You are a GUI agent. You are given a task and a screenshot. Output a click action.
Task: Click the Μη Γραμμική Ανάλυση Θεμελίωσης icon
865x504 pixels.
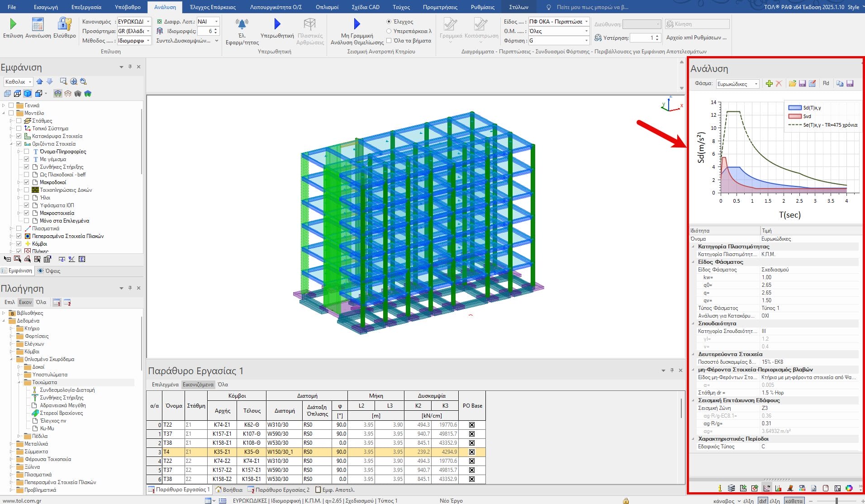(x=356, y=24)
